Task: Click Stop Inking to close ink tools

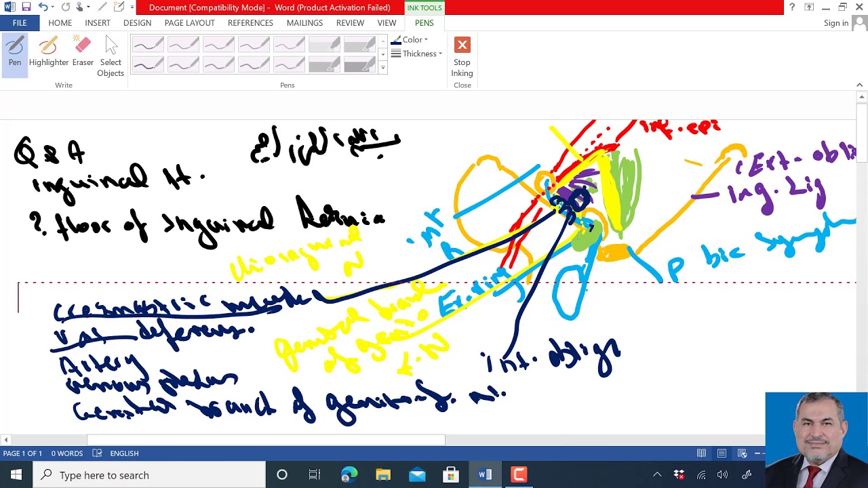Action: click(x=462, y=57)
